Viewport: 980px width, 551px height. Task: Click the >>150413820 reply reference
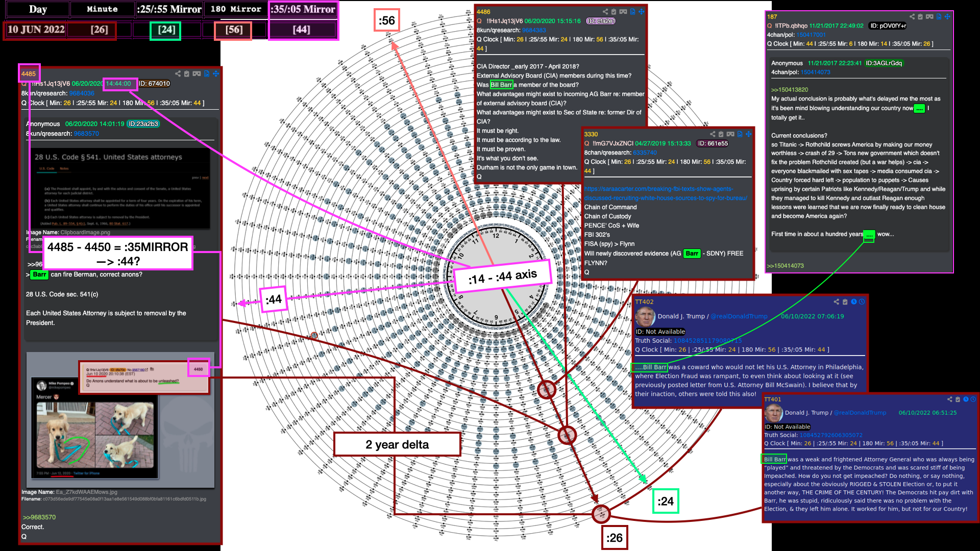[x=790, y=90]
